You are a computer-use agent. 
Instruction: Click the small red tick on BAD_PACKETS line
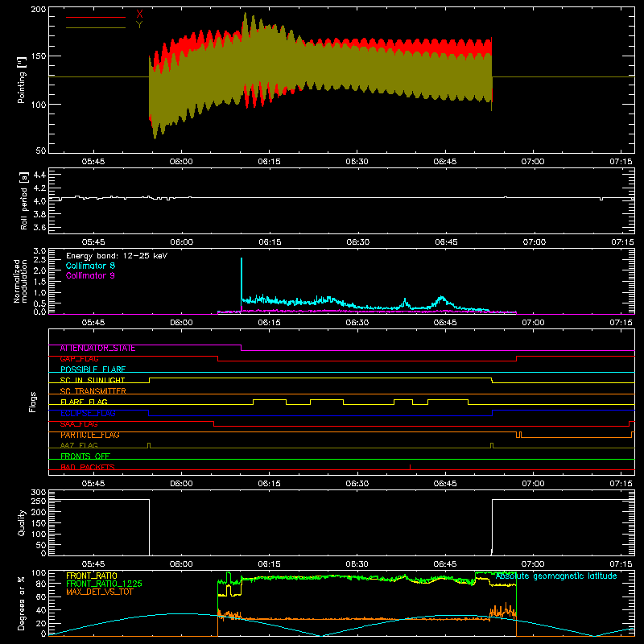[410, 467]
